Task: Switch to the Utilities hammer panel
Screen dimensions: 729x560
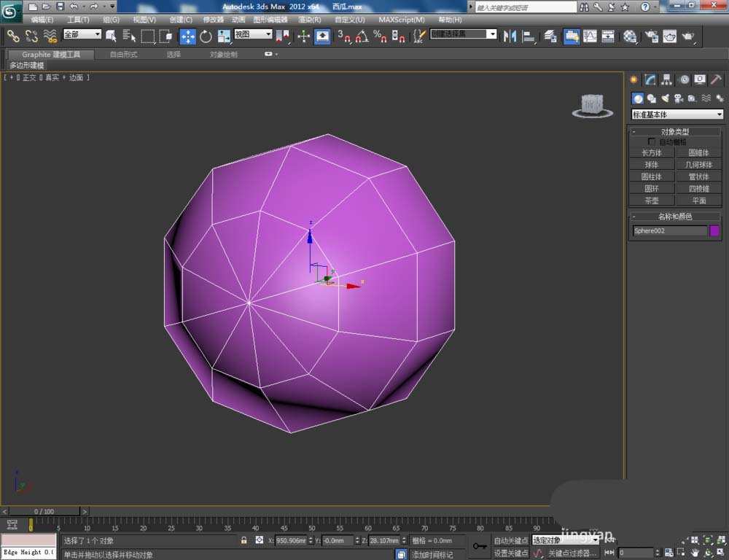Action: coord(717,80)
